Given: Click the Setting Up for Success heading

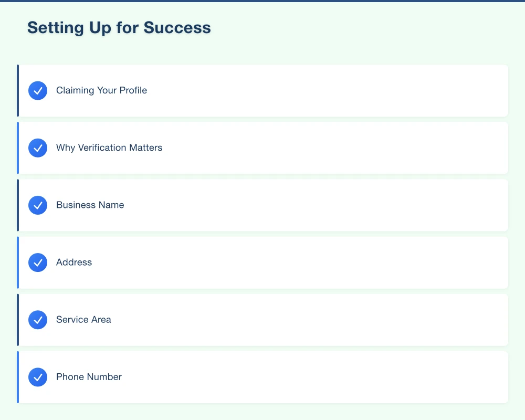Looking at the screenshot, I should [119, 27].
